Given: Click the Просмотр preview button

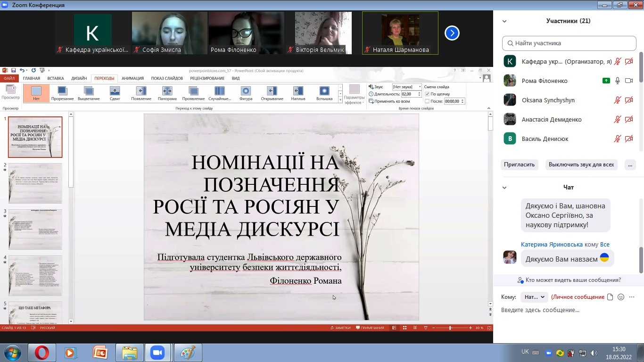Looking at the screenshot, I should [10, 92].
